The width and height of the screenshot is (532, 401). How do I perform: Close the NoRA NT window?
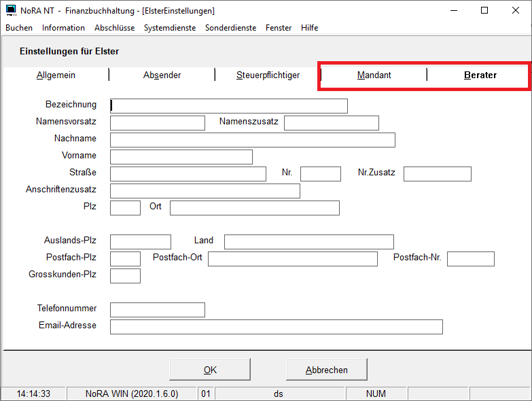pos(515,10)
